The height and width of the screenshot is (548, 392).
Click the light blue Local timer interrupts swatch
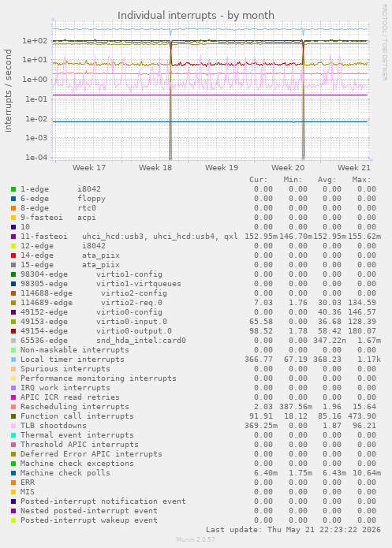13,360
